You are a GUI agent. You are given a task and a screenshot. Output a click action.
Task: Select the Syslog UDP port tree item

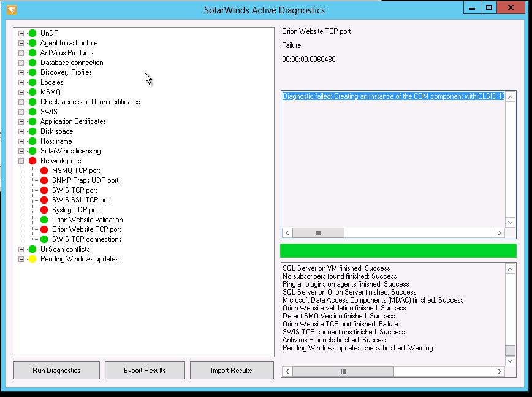click(76, 210)
